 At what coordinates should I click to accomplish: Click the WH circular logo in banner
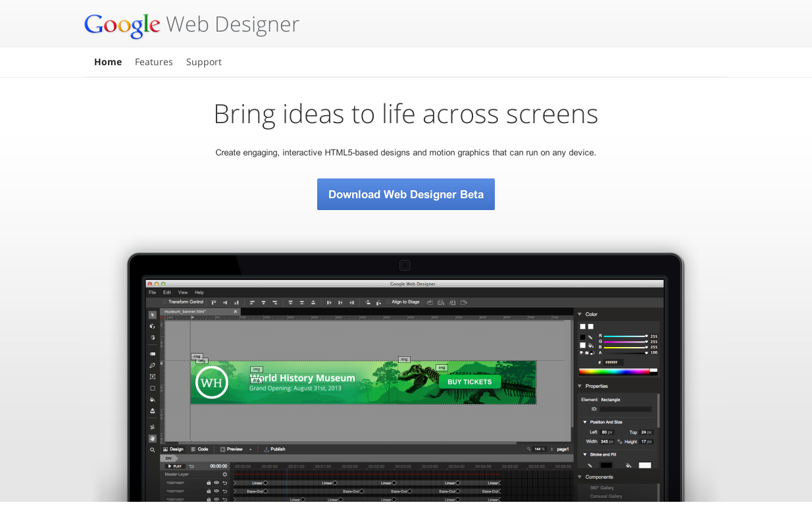212,382
